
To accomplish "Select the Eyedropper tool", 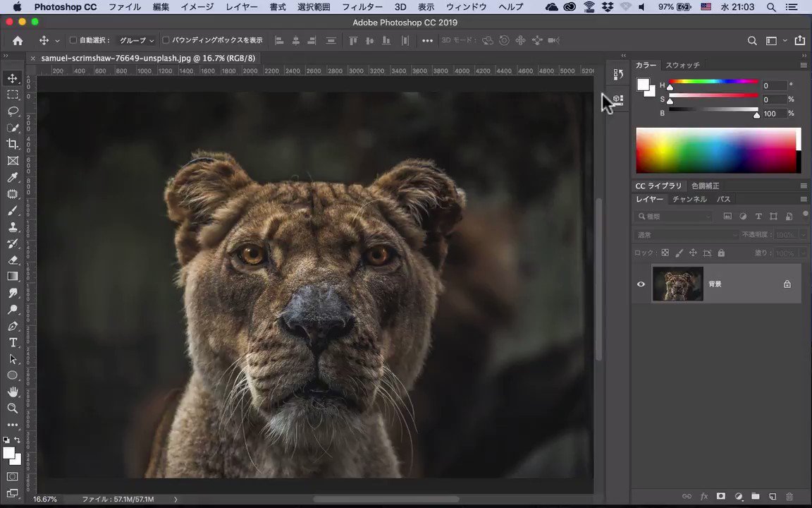I will [x=13, y=177].
